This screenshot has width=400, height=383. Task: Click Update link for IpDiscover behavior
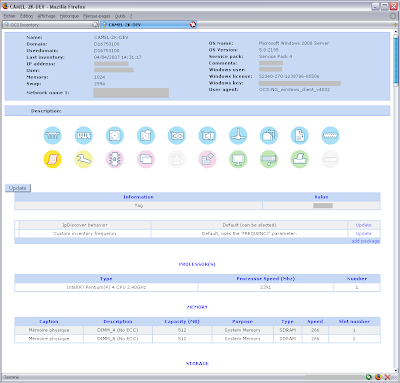pos(363,225)
